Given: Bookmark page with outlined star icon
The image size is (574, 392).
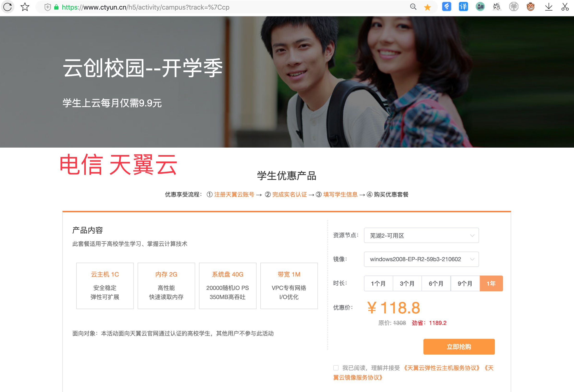Looking at the screenshot, I should pos(25,7).
